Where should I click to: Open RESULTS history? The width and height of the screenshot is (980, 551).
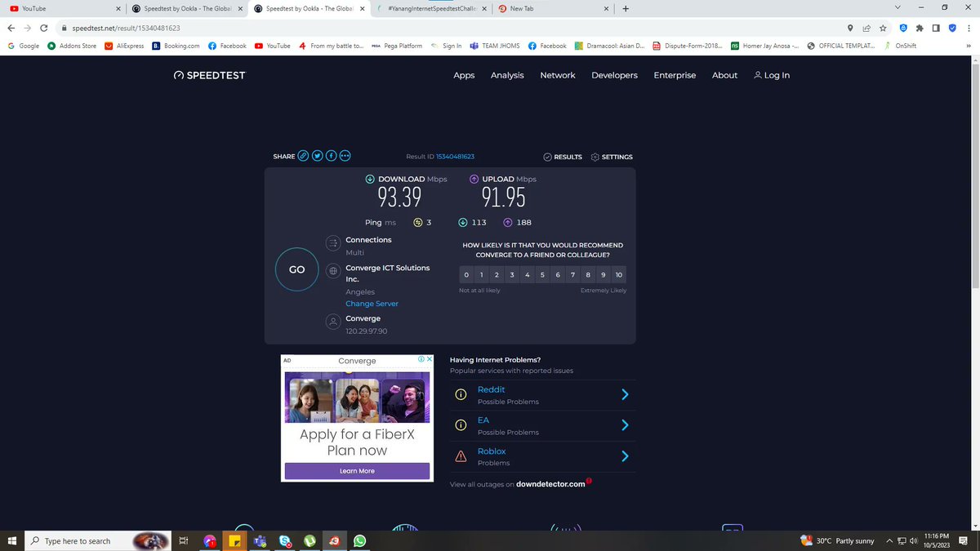pyautogui.click(x=563, y=157)
